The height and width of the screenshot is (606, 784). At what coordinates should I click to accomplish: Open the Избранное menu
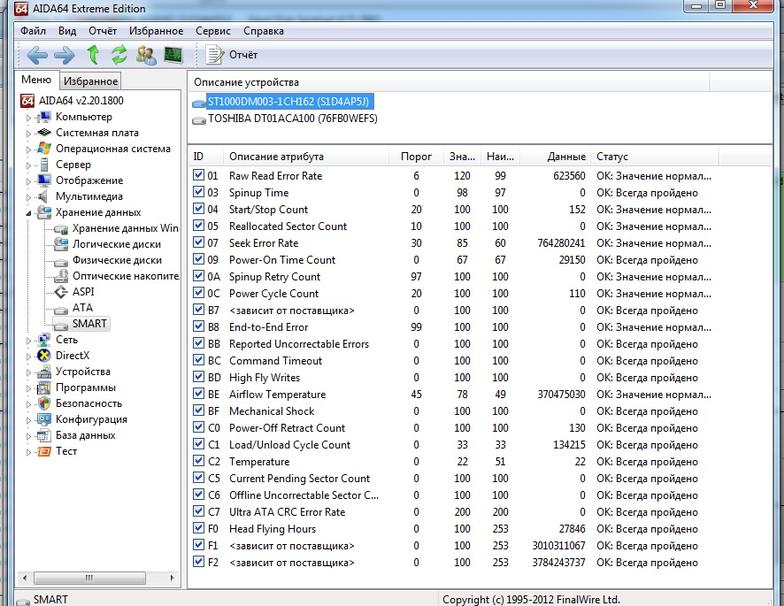point(156,31)
